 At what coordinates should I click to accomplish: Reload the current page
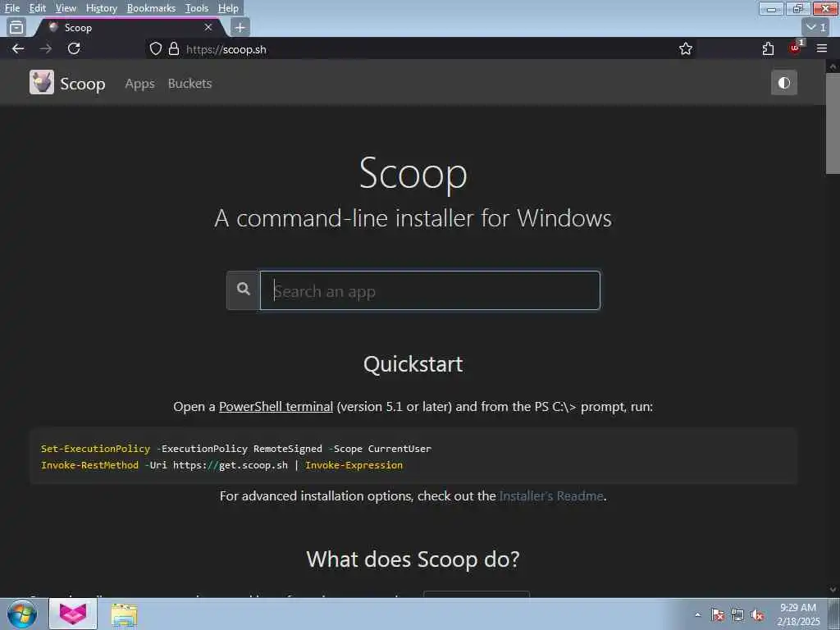pos(74,48)
